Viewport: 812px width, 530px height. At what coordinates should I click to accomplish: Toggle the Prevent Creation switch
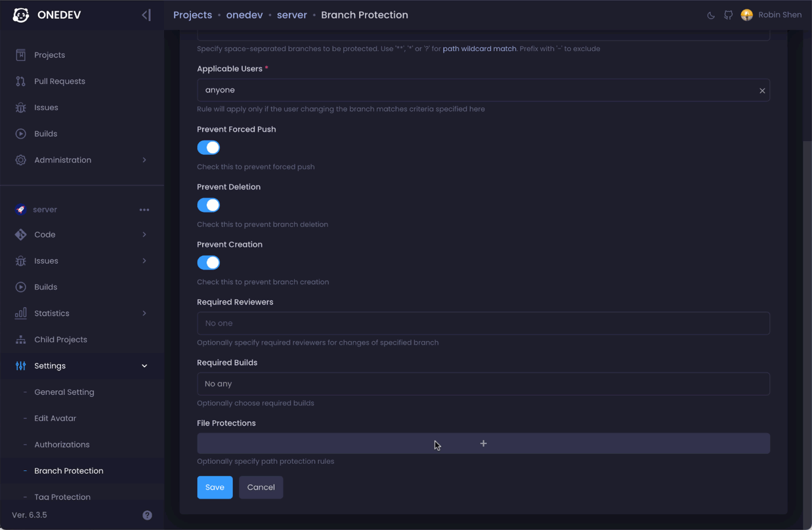[x=209, y=262]
